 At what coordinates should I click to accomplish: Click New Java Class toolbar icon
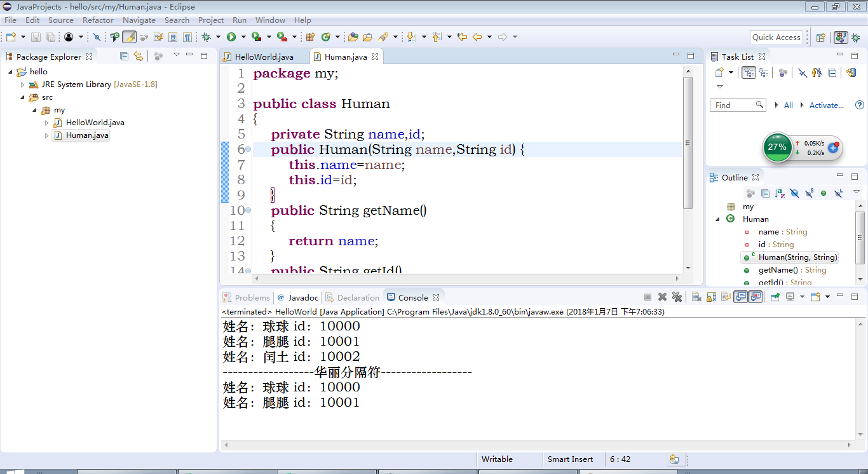click(326, 37)
